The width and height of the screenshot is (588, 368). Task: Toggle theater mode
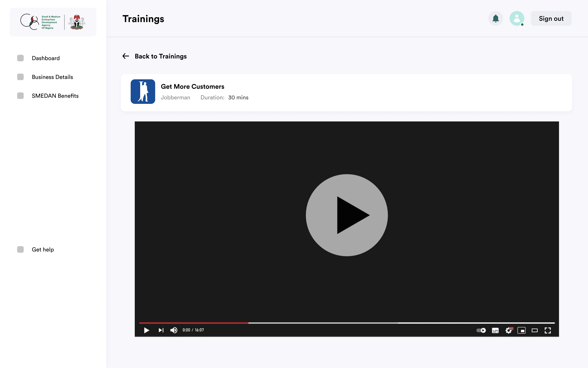pyautogui.click(x=535, y=330)
